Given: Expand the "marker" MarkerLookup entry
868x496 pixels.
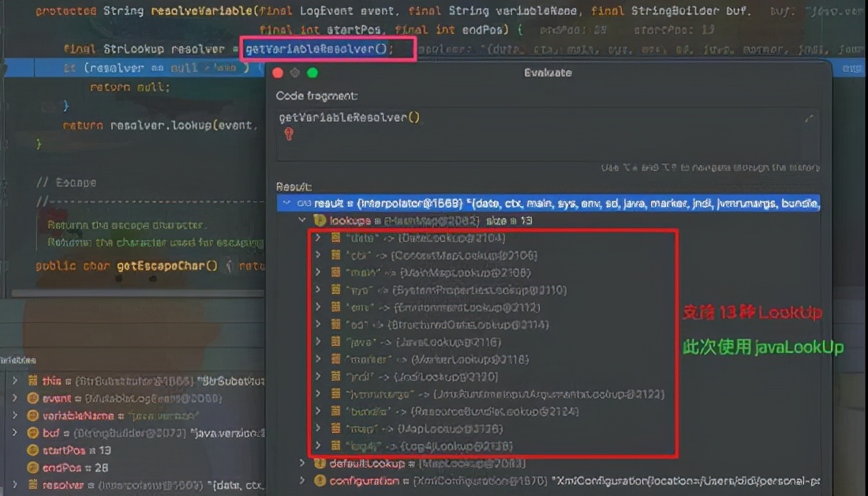Looking at the screenshot, I should click(x=318, y=359).
